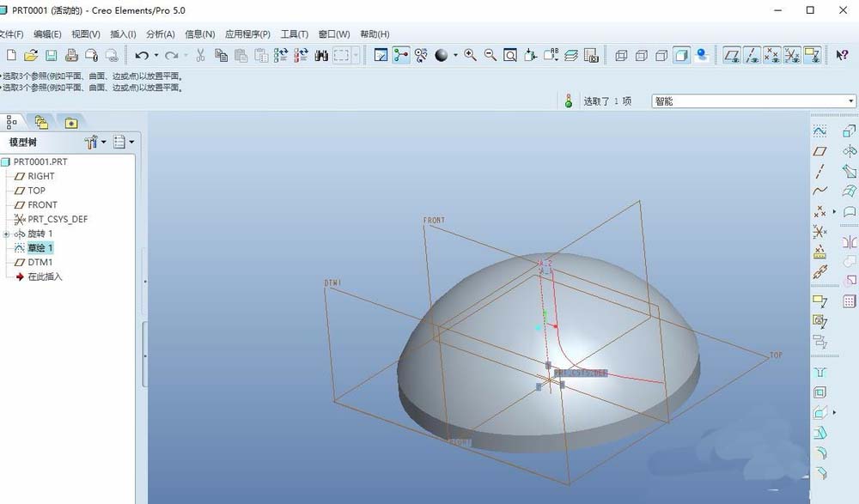This screenshot has height=504, width=859.
Task: Switch to the folder browser tab
Action: tap(41, 122)
